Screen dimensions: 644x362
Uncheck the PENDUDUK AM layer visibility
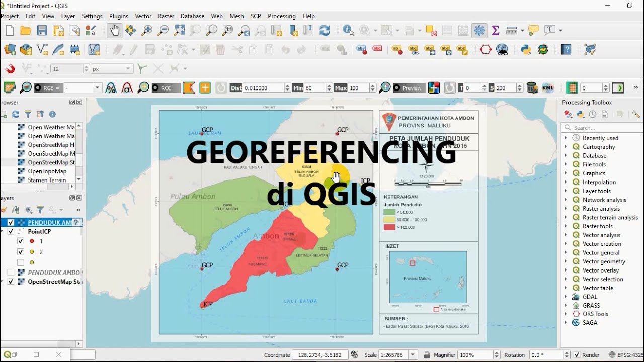coord(11,223)
